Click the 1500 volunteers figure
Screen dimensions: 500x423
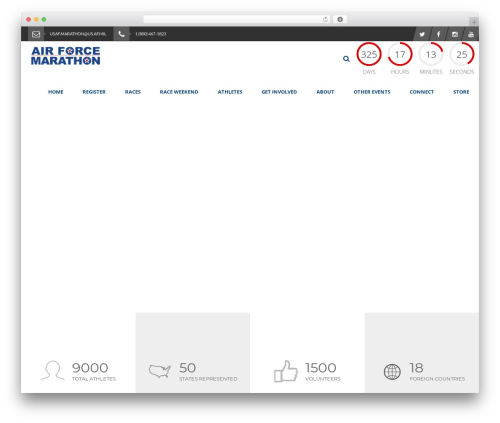(x=321, y=368)
